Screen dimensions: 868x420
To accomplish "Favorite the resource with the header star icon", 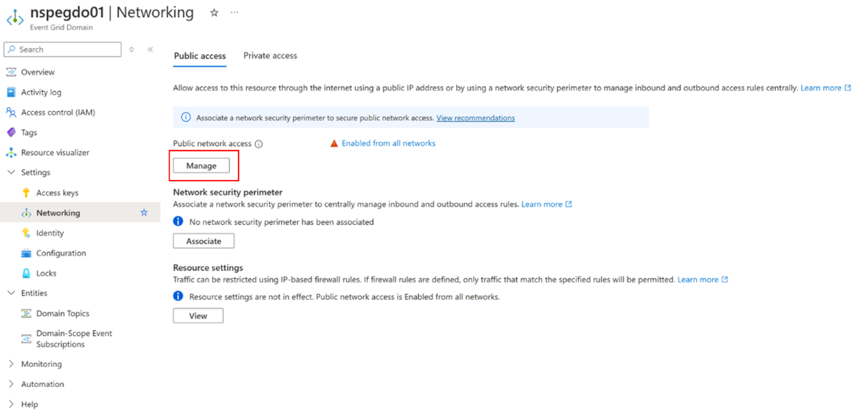I will (213, 13).
